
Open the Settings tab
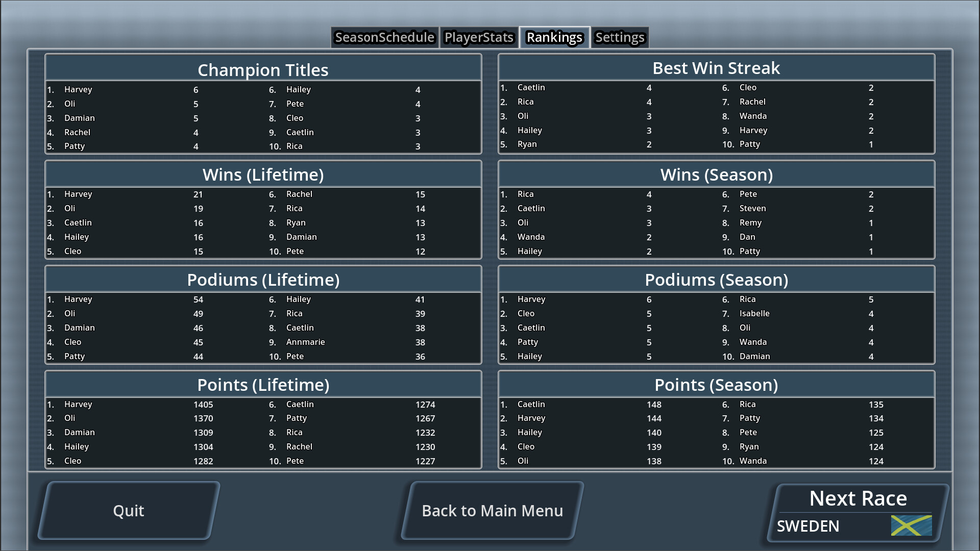619,37
